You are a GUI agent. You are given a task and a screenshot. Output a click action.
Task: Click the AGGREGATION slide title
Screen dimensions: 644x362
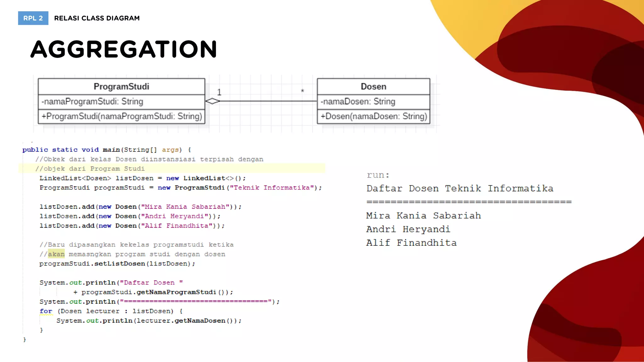(124, 49)
